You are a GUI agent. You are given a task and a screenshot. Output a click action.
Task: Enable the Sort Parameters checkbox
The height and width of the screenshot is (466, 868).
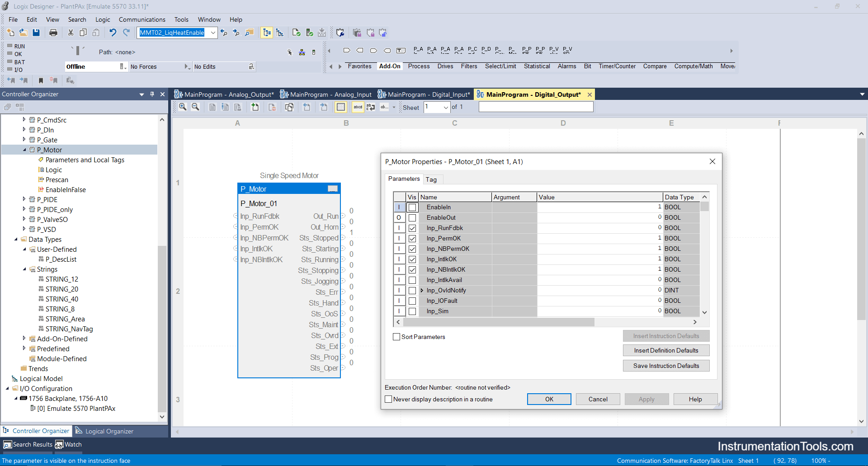tap(396, 337)
